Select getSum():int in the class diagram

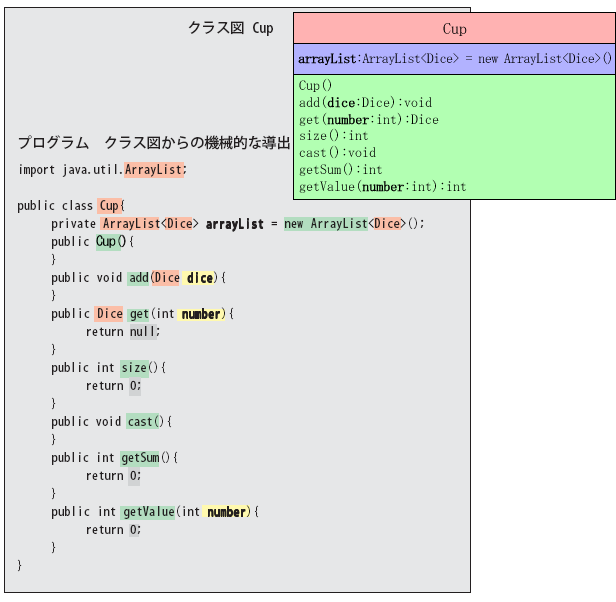[340, 170]
